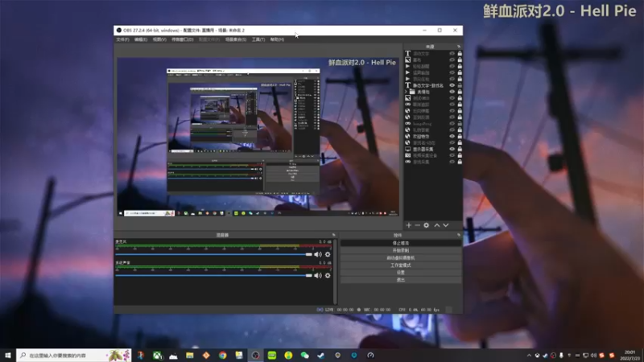Click the REC 00:00:00 status indicator
The width and height of the screenshot is (644, 362).
[x=374, y=310]
